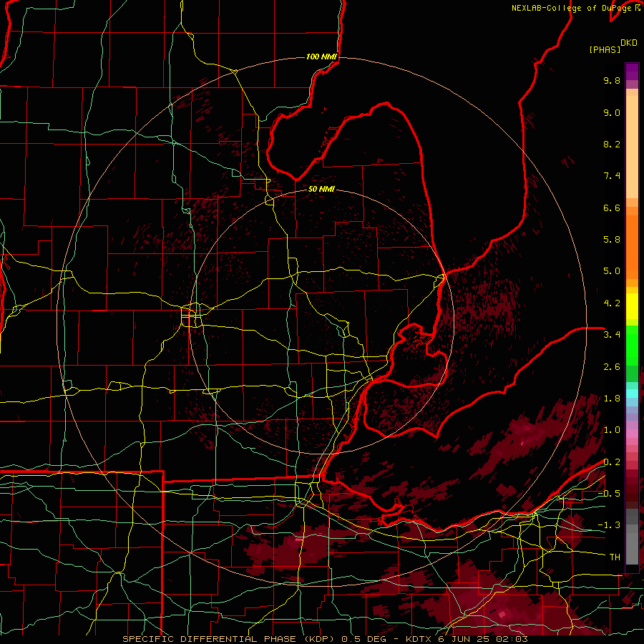
Task: Select the 7.4 scale value
Action: (x=612, y=176)
